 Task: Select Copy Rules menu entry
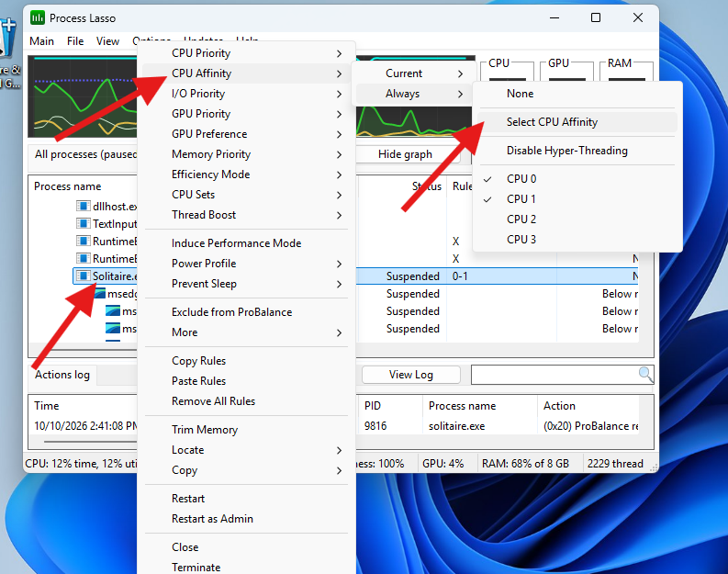pos(247,361)
